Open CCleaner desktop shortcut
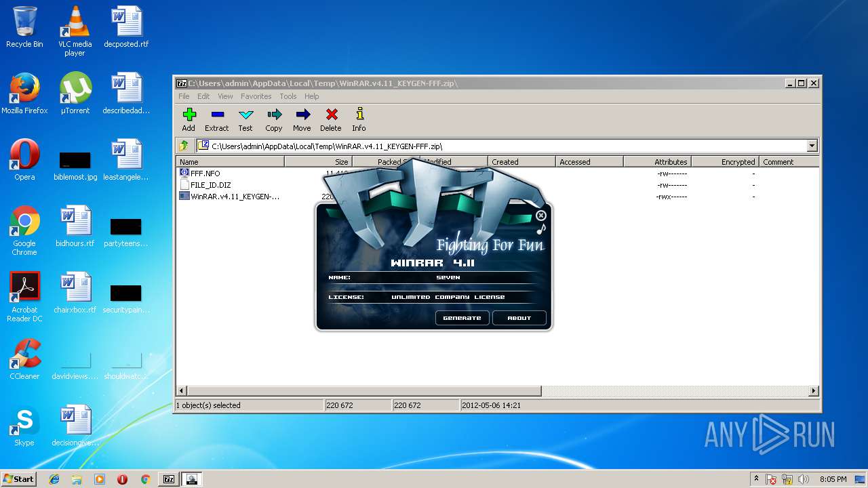This screenshot has height=488, width=868. [x=24, y=359]
